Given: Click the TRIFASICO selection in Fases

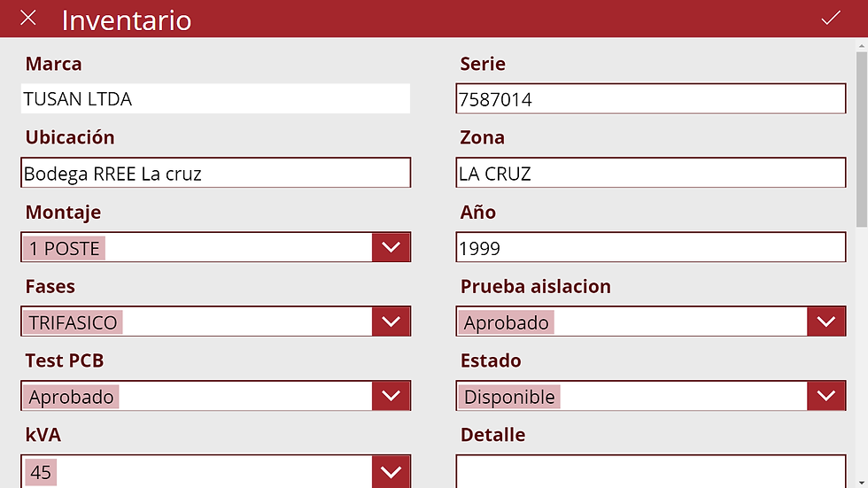Looking at the screenshot, I should pos(73,322).
